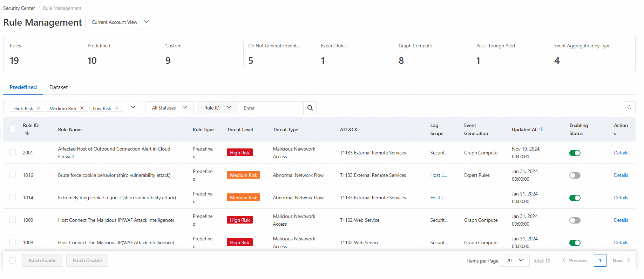Image resolution: width=644 pixels, height=279 pixels.
Task: Remove the High Risk filter tag
Action: tap(39, 108)
